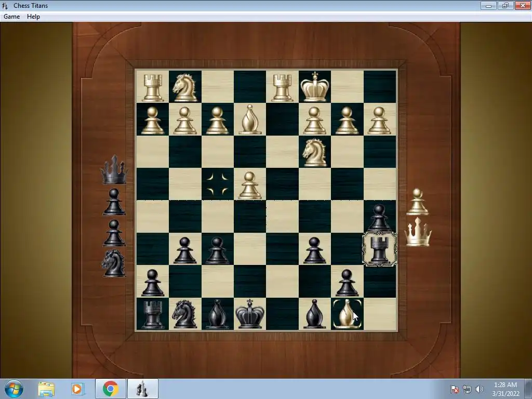Select the black bishop left of the black king
The height and width of the screenshot is (399, 532).
(217, 314)
